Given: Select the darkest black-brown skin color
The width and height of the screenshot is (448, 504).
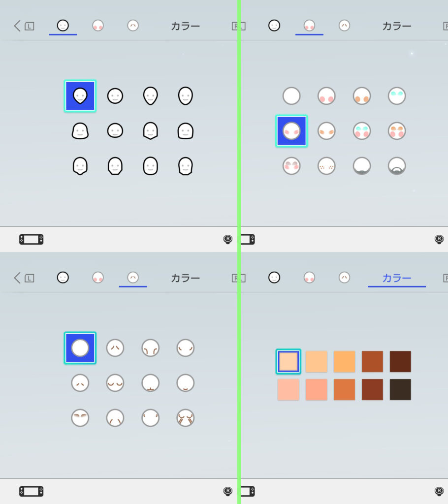Looking at the screenshot, I should [x=400, y=389].
